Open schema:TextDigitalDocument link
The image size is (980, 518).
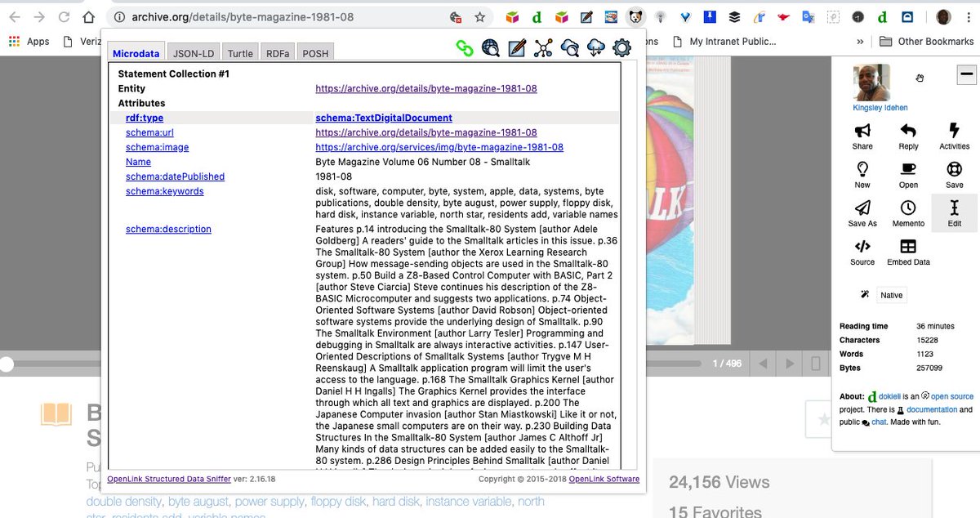384,118
